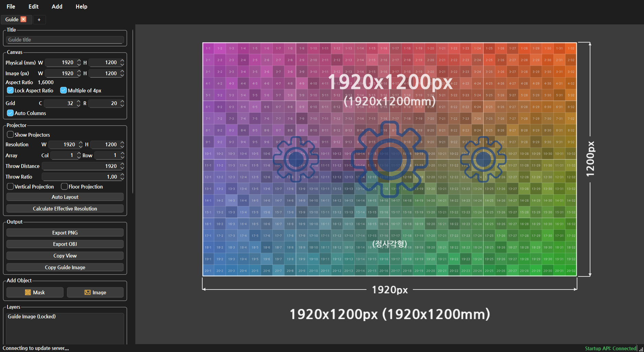Click the Image width stepper arrows

click(x=79, y=73)
